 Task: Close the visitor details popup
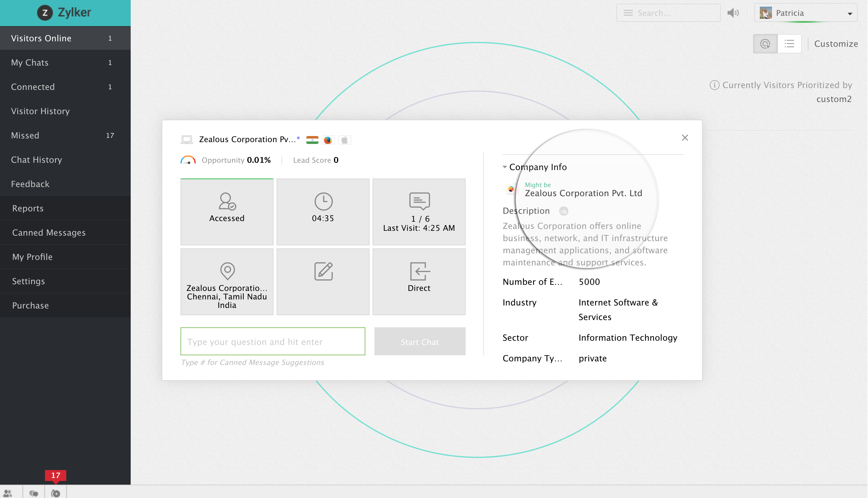coord(684,138)
